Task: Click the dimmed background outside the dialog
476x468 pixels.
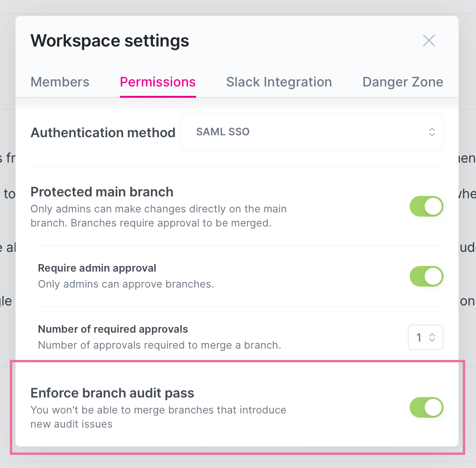Action: tap(7, 235)
